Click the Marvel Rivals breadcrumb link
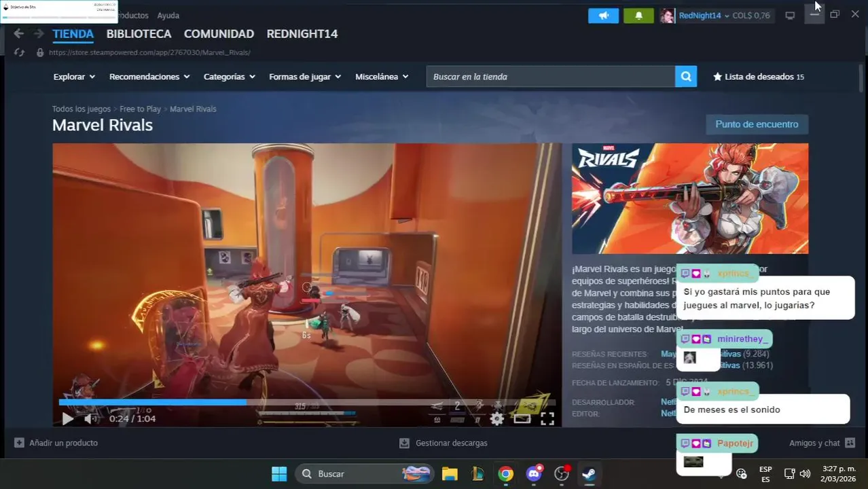 (193, 109)
